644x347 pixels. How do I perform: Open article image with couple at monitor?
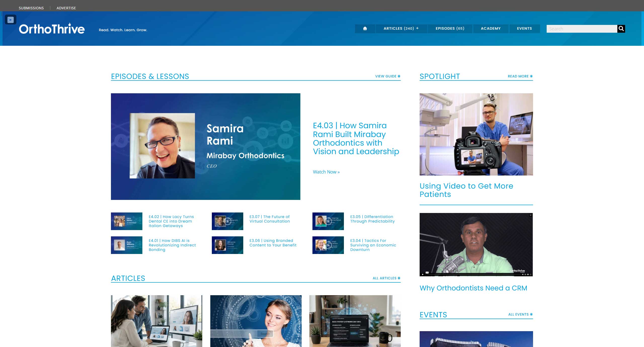pyautogui.click(x=156, y=321)
